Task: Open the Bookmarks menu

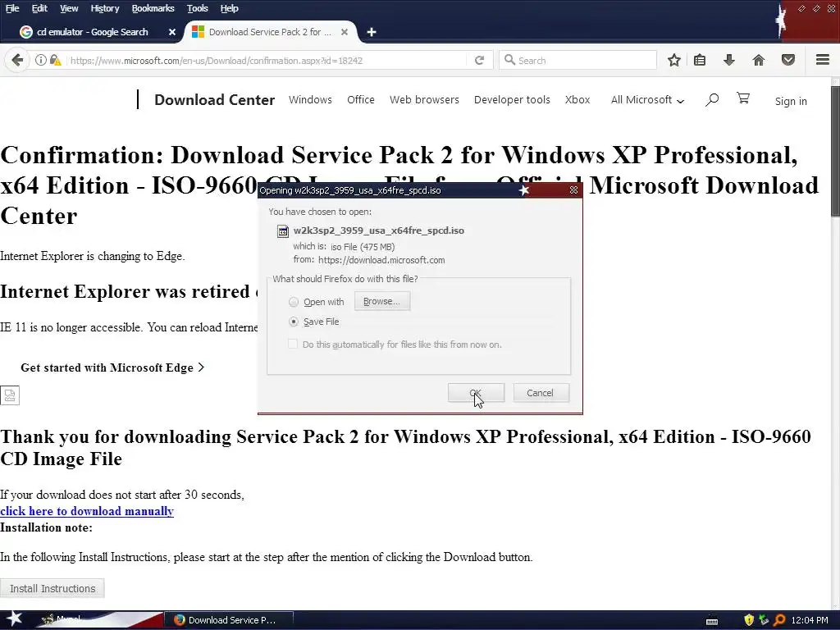Action: 153,8
